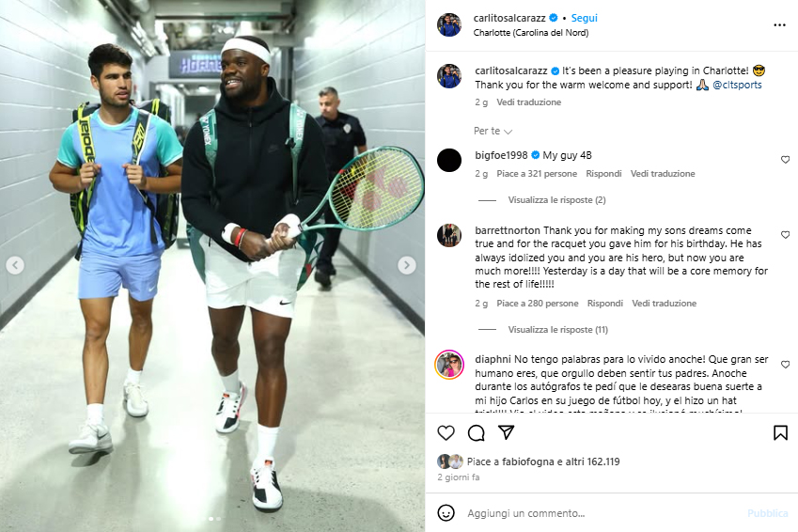Open diaphni's profile picture
Image resolution: width=798 pixels, height=532 pixels.
[x=449, y=365]
